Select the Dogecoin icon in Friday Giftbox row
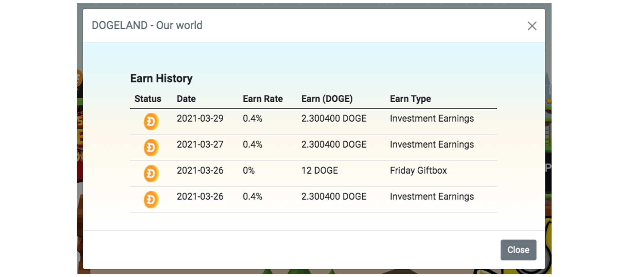The width and height of the screenshot is (644, 277). 151,174
